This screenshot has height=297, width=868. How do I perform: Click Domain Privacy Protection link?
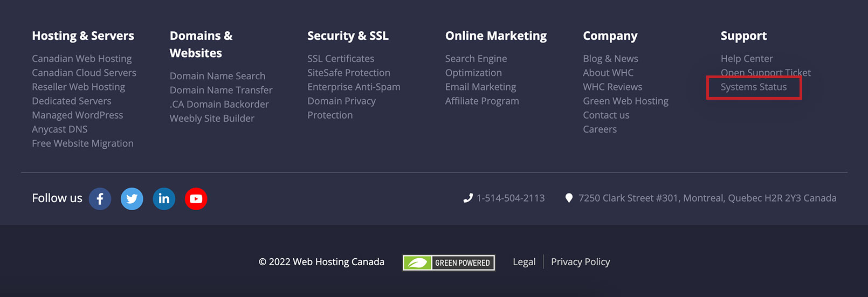coord(341,108)
